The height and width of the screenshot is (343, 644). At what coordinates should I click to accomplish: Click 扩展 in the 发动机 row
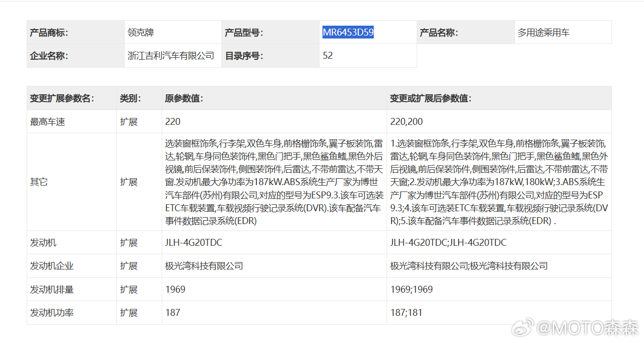(129, 242)
